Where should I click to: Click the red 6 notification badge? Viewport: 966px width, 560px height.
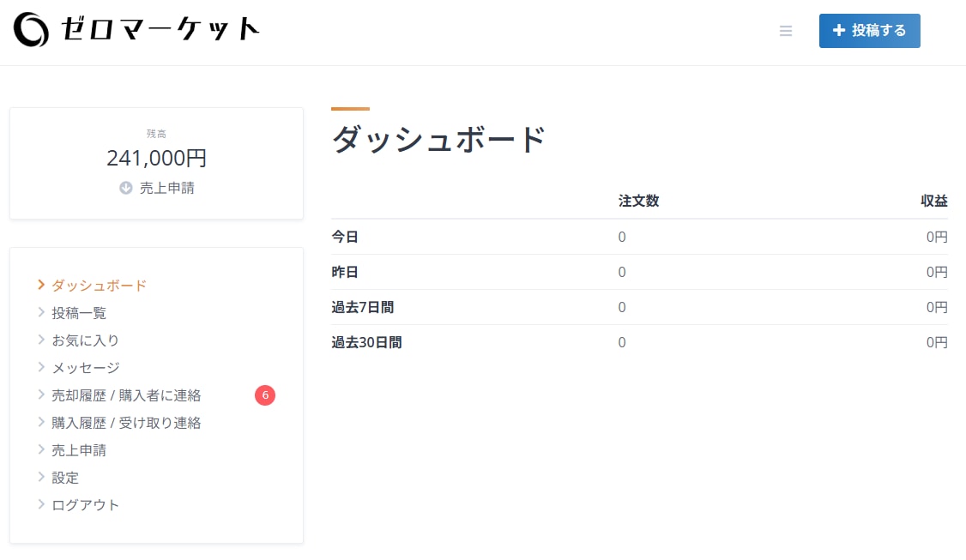pos(265,395)
